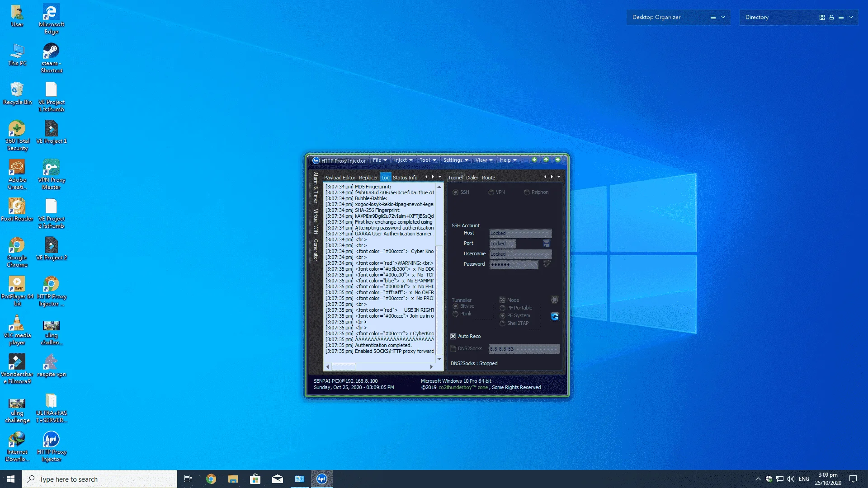Screen dimensions: 868x488
Task: Open the Generator side tab
Action: pos(316,250)
